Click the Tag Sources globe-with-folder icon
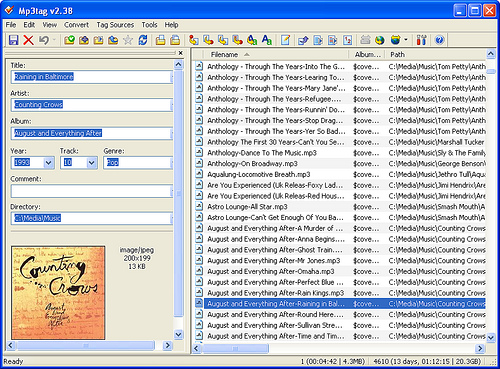 [395, 40]
